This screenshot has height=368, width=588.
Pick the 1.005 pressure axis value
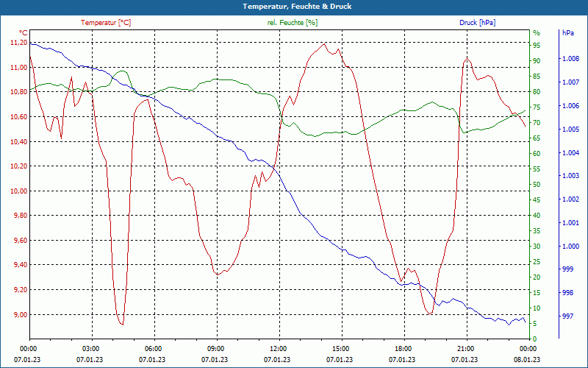[571, 130]
